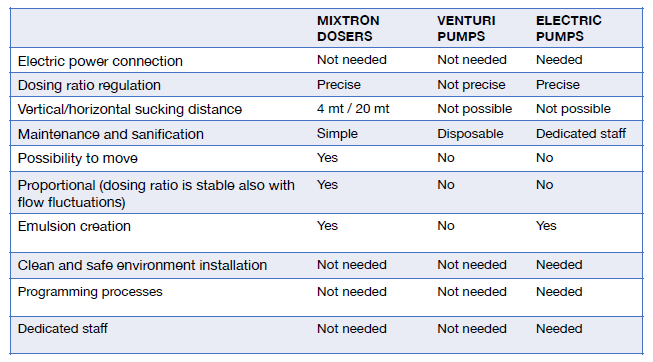Click the MIXTRON DOSERS column header

click(x=348, y=28)
